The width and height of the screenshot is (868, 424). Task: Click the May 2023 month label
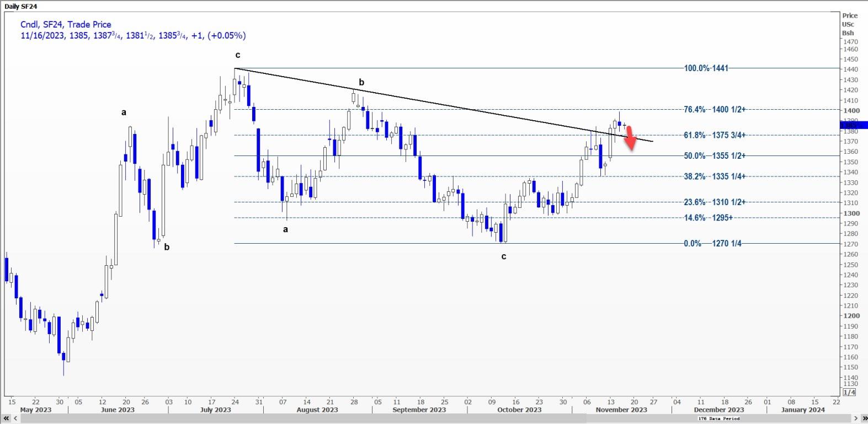tap(35, 410)
